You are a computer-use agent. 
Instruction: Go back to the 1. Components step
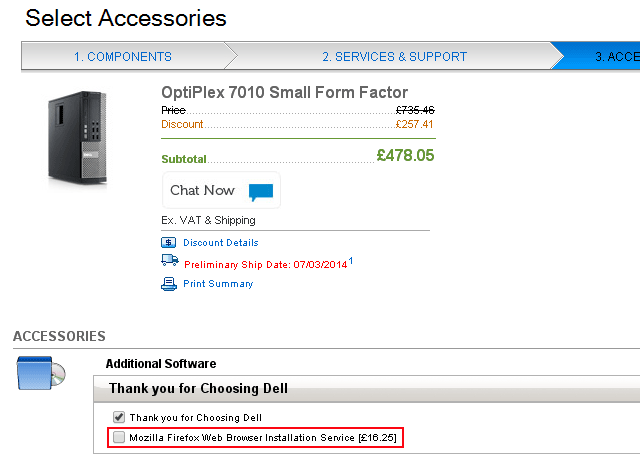tap(122, 57)
